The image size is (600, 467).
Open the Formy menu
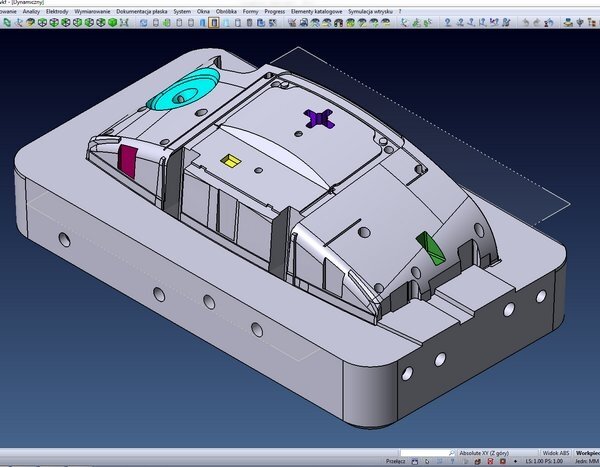click(x=251, y=11)
